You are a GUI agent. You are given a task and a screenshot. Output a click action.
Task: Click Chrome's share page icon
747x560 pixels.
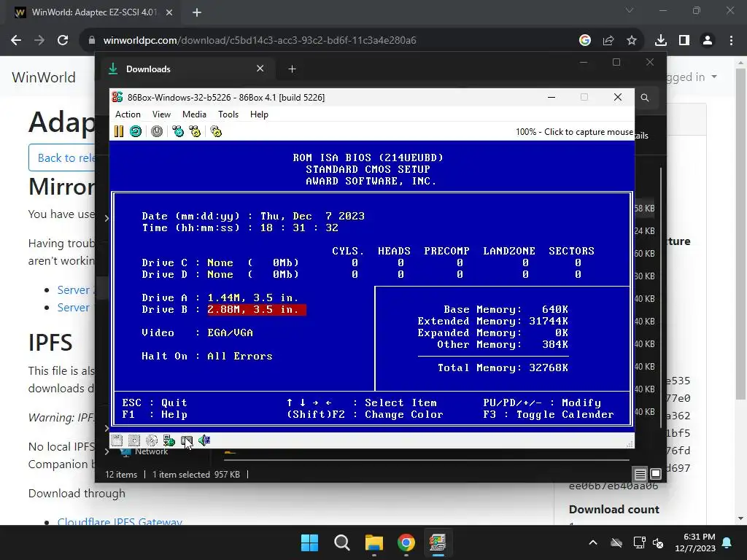(608, 41)
